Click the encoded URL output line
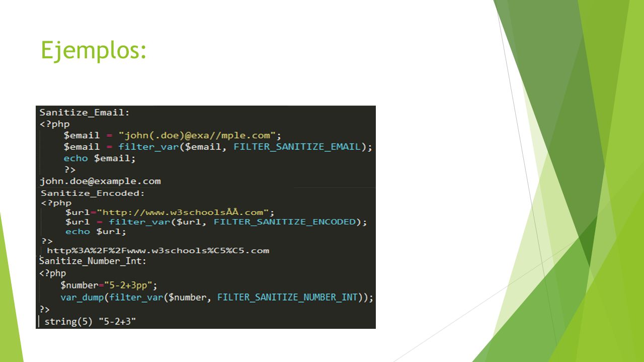 pyautogui.click(x=158, y=250)
